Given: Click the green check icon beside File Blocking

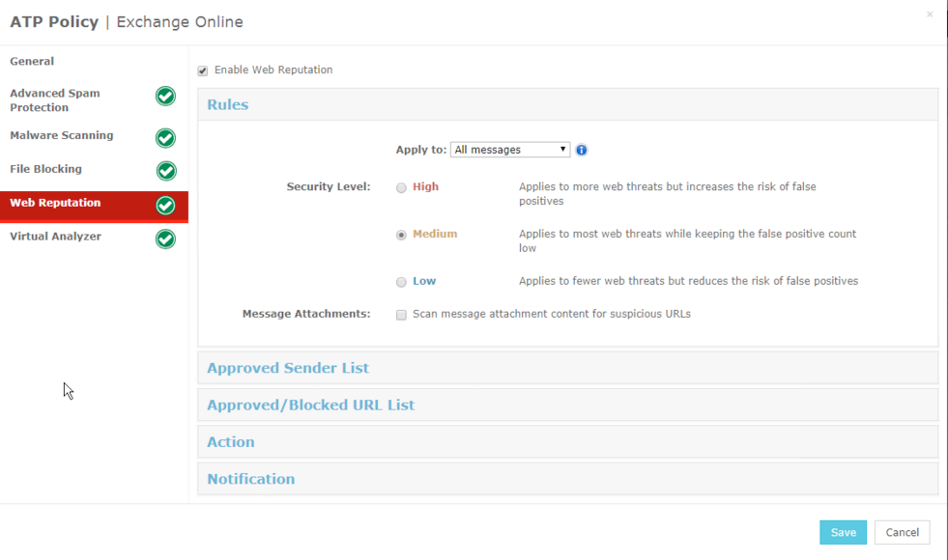Looking at the screenshot, I should (166, 171).
